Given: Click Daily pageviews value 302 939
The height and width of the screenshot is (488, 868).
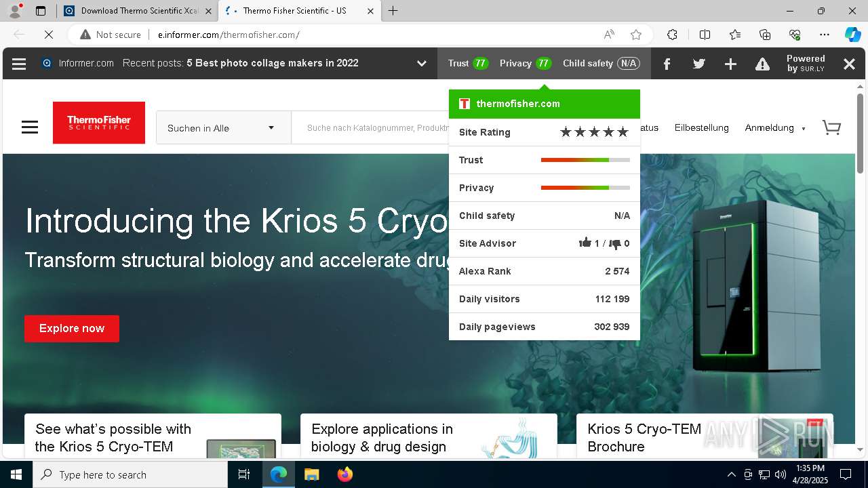Looking at the screenshot, I should [x=612, y=327].
